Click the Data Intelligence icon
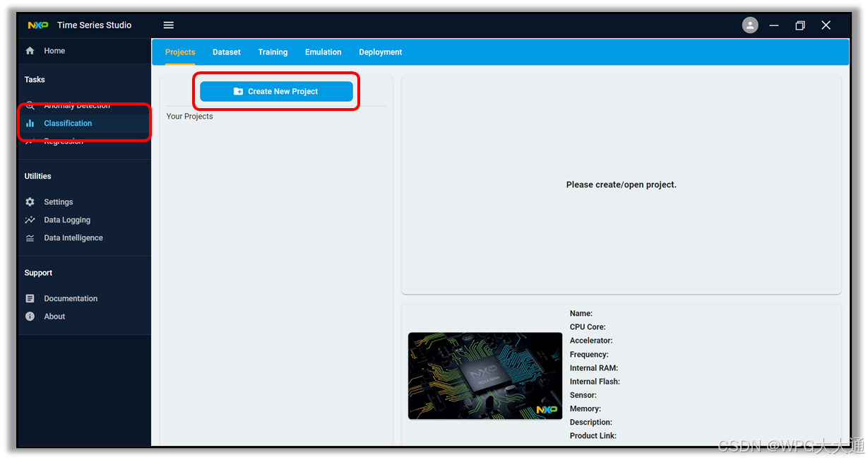868x460 pixels. tap(30, 238)
